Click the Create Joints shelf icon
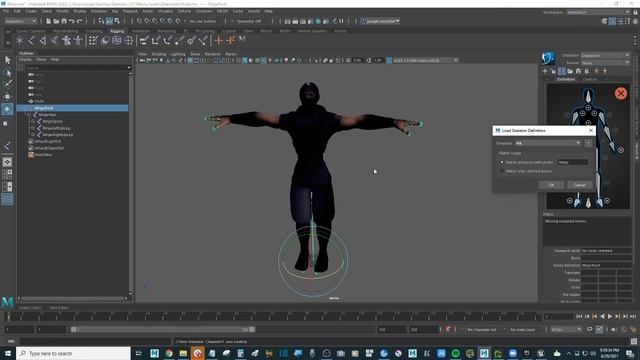The width and height of the screenshot is (640, 360). (31, 40)
